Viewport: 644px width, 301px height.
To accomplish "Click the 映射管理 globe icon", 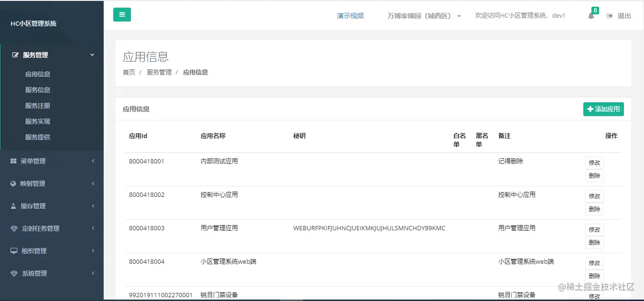I will [13, 184].
